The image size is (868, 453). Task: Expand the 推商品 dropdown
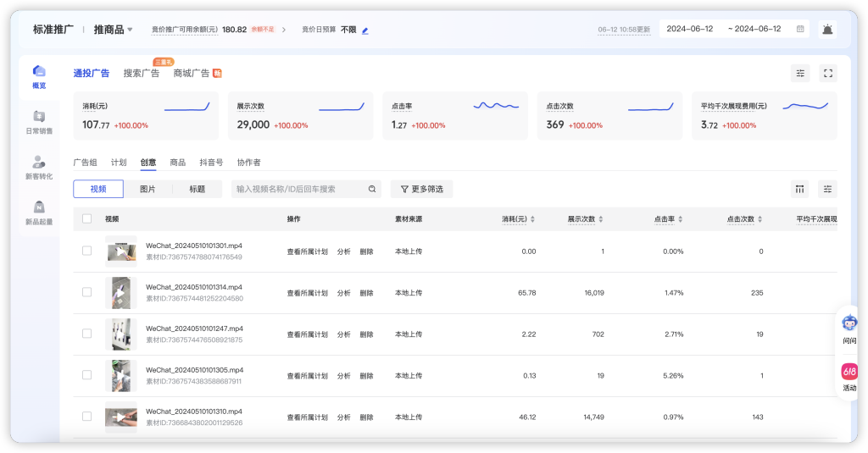click(113, 30)
